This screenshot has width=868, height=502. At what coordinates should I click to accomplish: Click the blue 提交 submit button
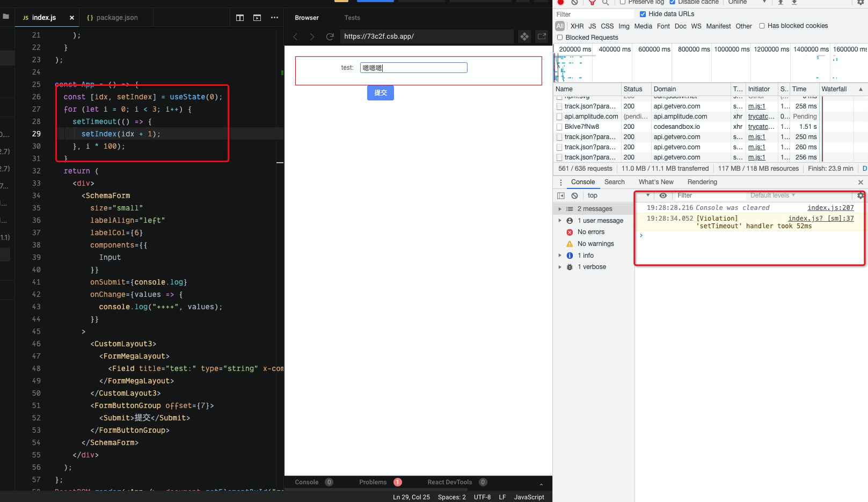click(381, 93)
